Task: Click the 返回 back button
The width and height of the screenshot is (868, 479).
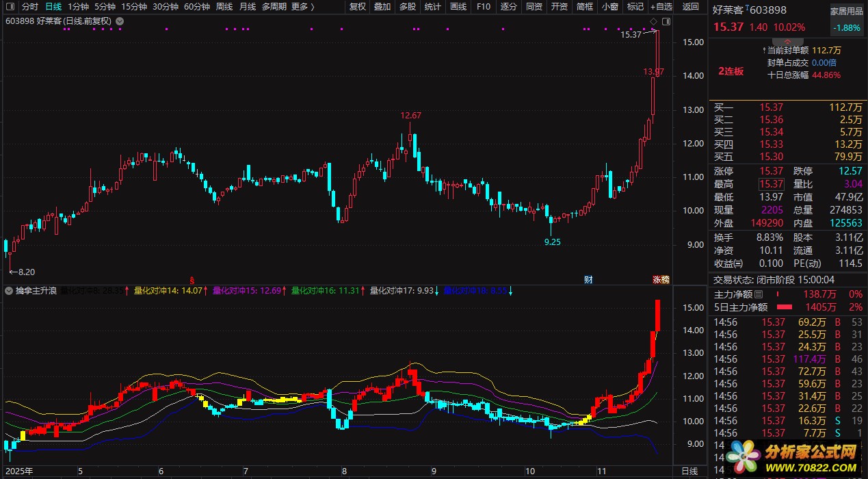Action: 691,6
